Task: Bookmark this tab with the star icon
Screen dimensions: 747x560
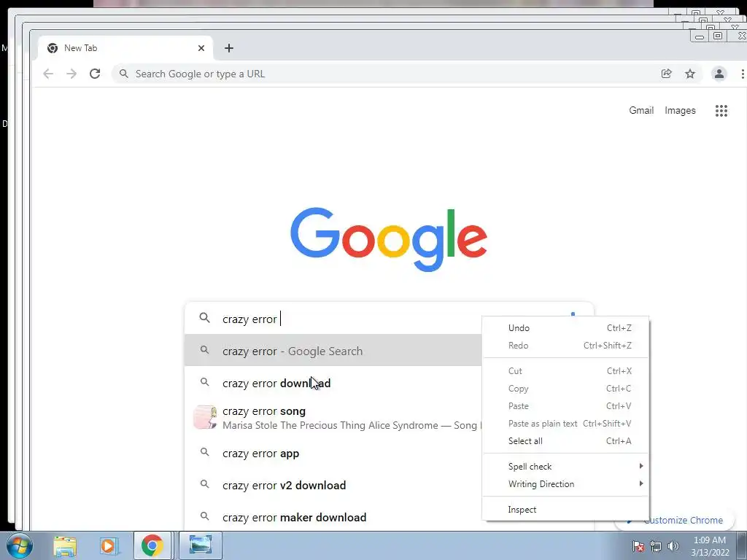Action: coord(690,74)
